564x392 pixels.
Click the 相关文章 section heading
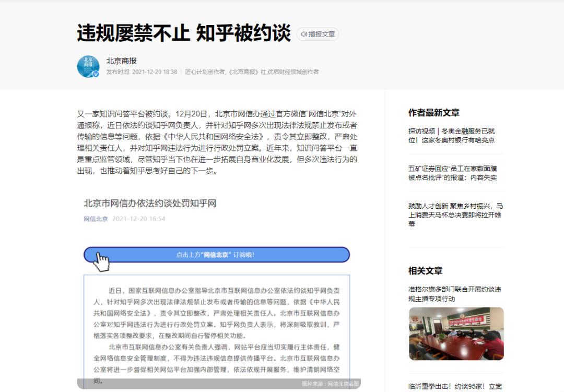coord(425,271)
